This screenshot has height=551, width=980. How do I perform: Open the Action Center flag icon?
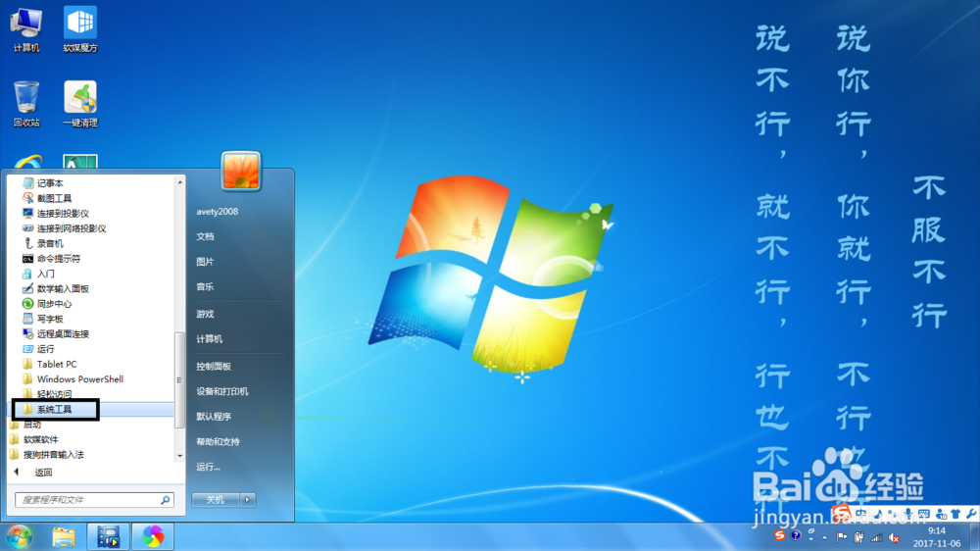pyautogui.click(x=842, y=537)
